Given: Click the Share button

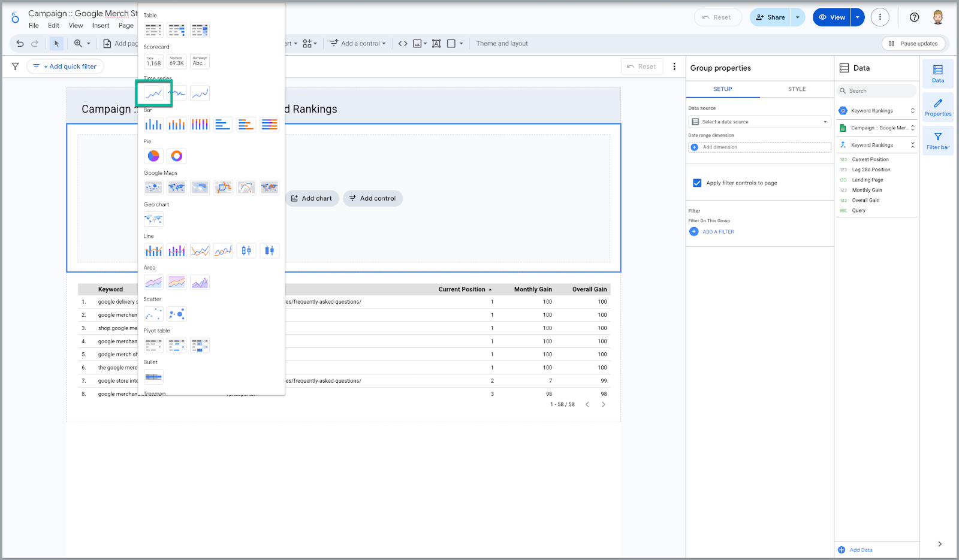Looking at the screenshot, I should (771, 17).
